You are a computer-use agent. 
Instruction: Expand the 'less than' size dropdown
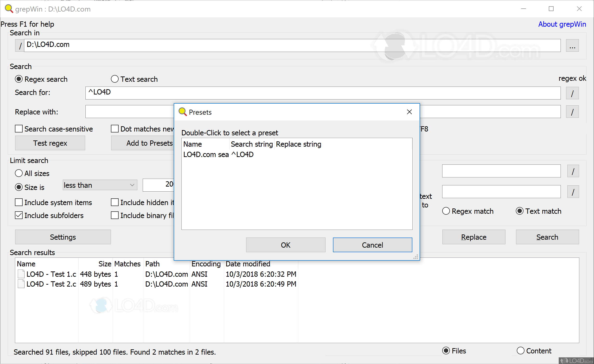point(132,185)
